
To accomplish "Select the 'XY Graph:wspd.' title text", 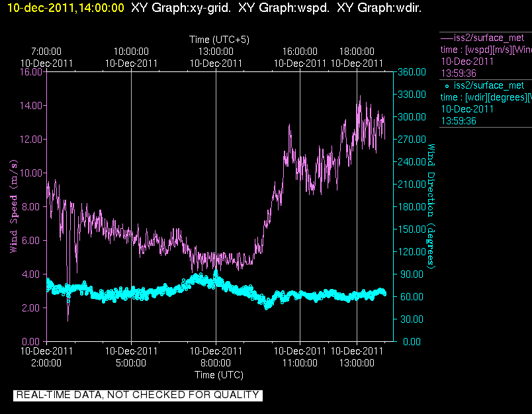I will 284,7.
